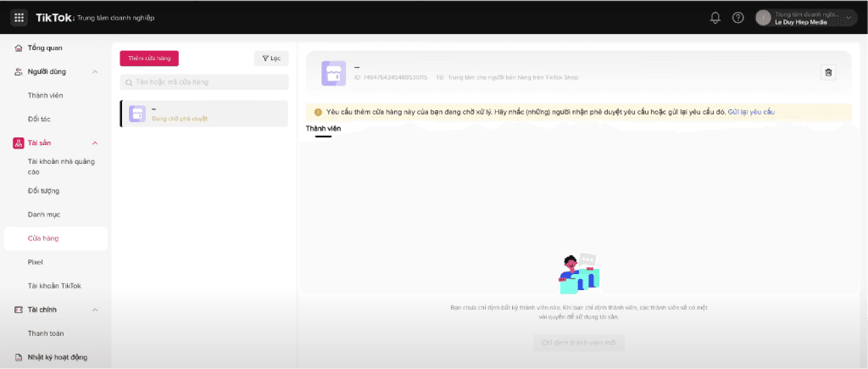The height and width of the screenshot is (369, 868).
Task: Open the Lọc filter button
Action: [271, 58]
